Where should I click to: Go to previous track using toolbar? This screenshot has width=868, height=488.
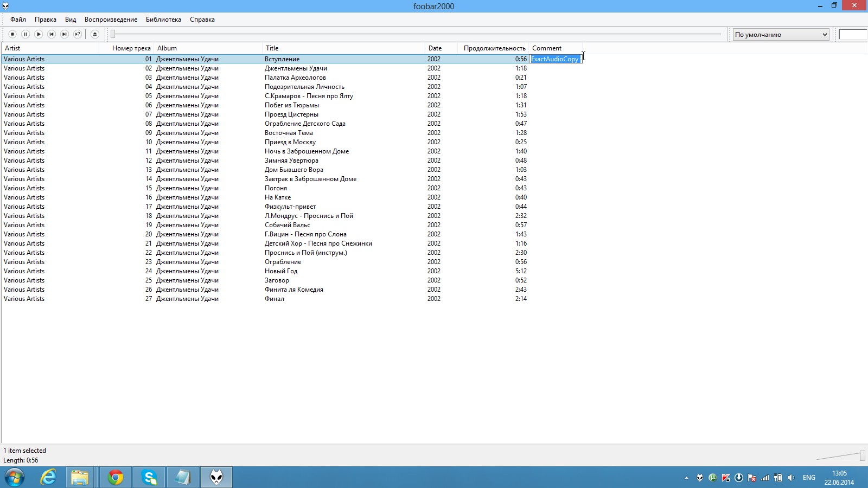point(52,34)
